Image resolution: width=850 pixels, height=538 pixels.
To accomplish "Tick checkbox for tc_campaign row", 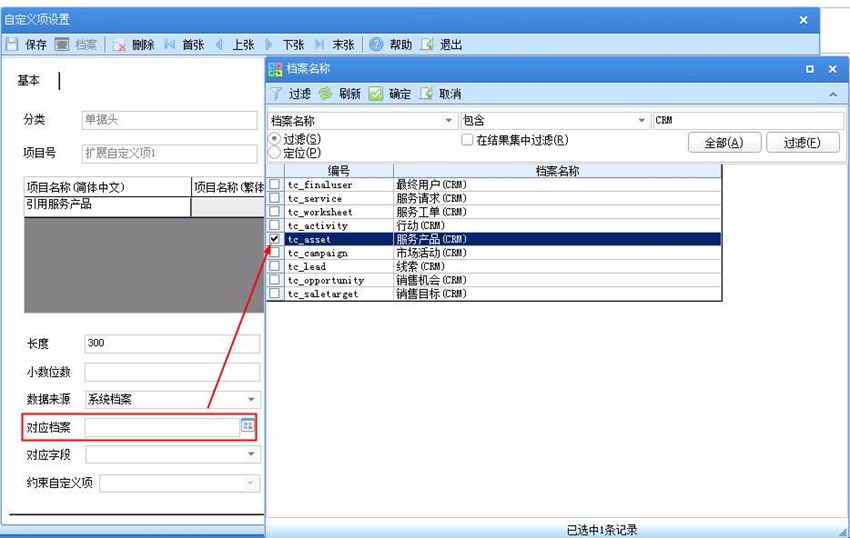I will 275,253.
